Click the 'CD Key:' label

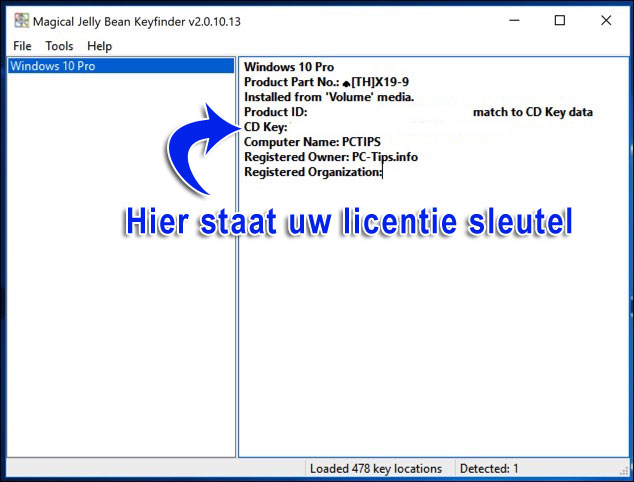tap(266, 127)
